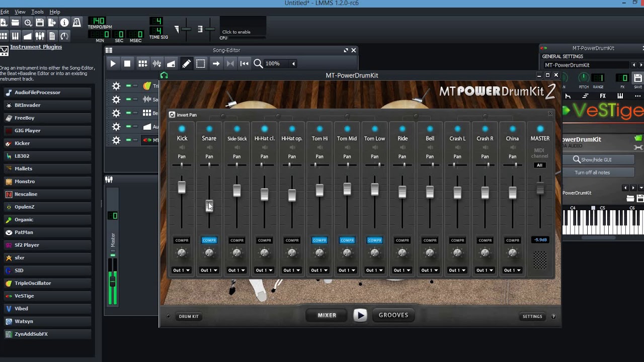Export the project toolbar icon
This screenshot has width=644, height=362.
coord(52,23)
